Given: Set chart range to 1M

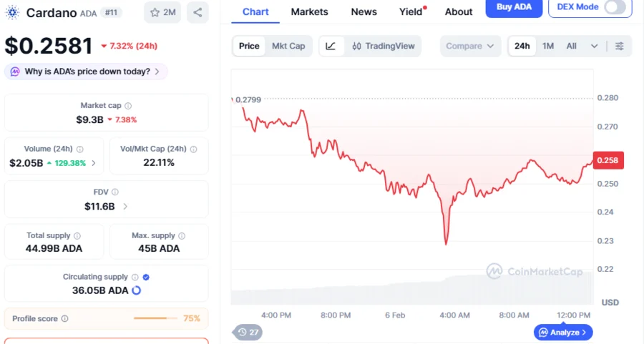Looking at the screenshot, I should point(548,46).
